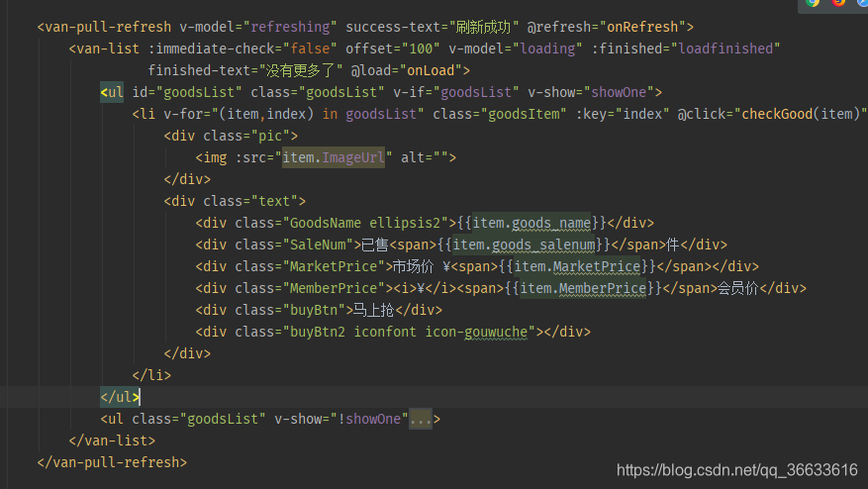
Task: Click the "loadfinished" binding value
Action: [725, 49]
